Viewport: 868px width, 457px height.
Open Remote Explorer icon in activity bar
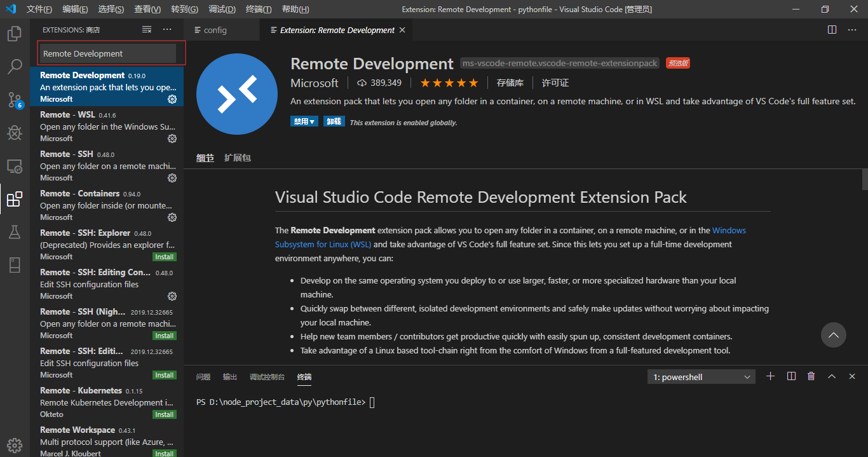[15, 166]
